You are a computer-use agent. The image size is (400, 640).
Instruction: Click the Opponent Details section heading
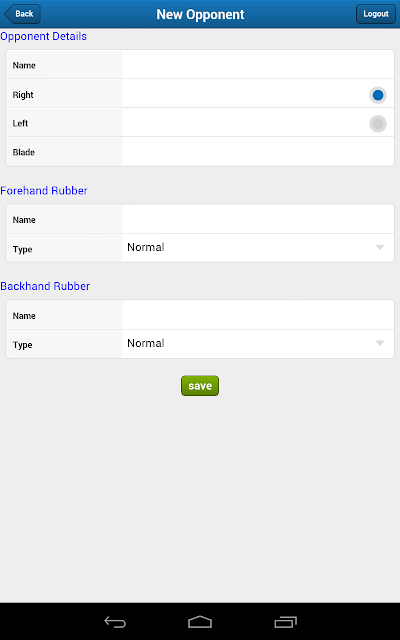click(43, 36)
